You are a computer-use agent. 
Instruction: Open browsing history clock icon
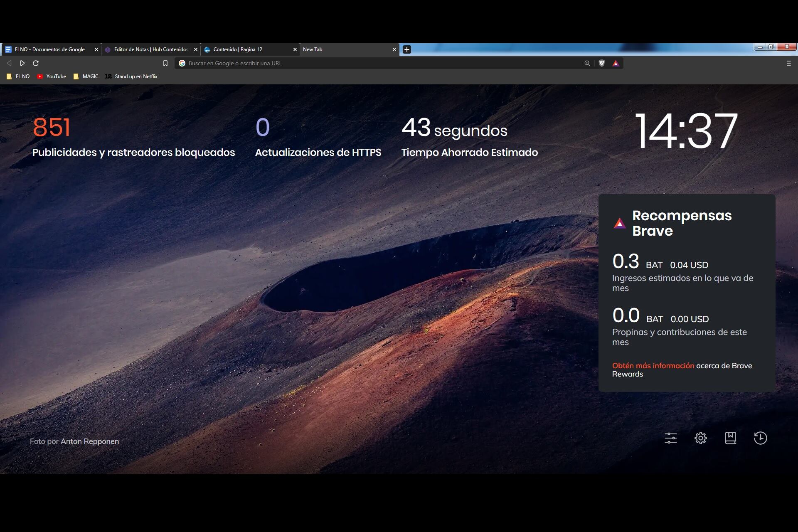760,438
